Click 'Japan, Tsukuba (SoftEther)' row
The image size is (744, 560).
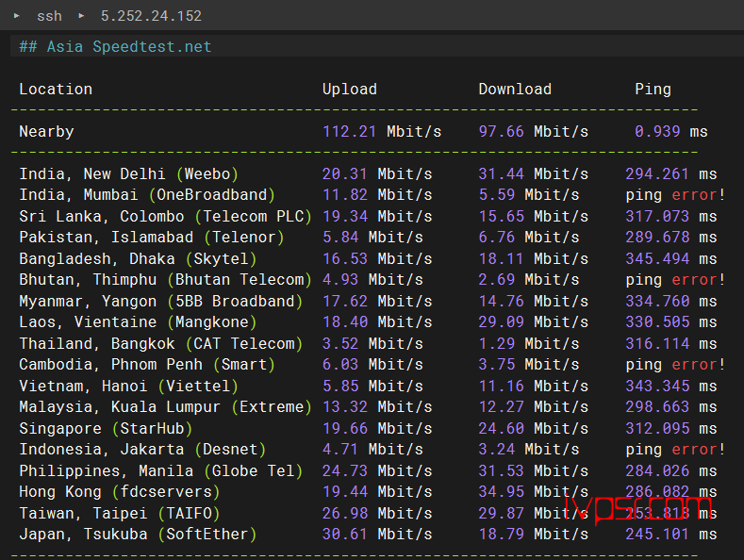click(x=368, y=535)
